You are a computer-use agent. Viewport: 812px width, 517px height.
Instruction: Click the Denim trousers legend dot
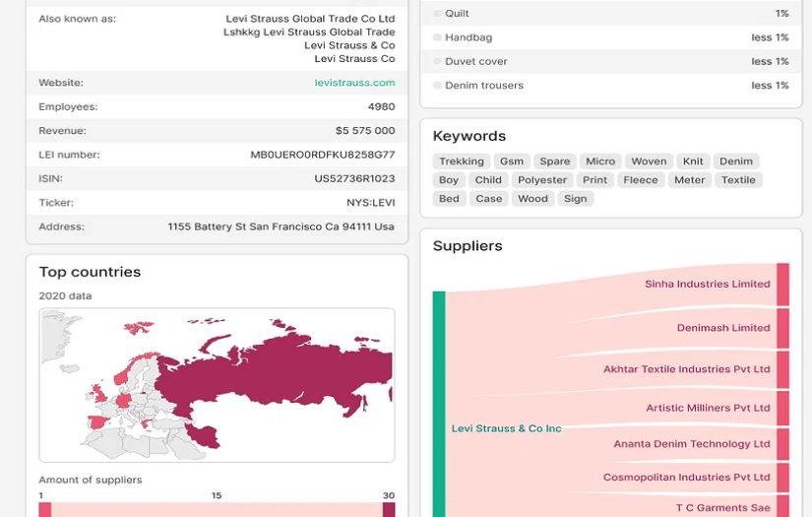(438, 86)
